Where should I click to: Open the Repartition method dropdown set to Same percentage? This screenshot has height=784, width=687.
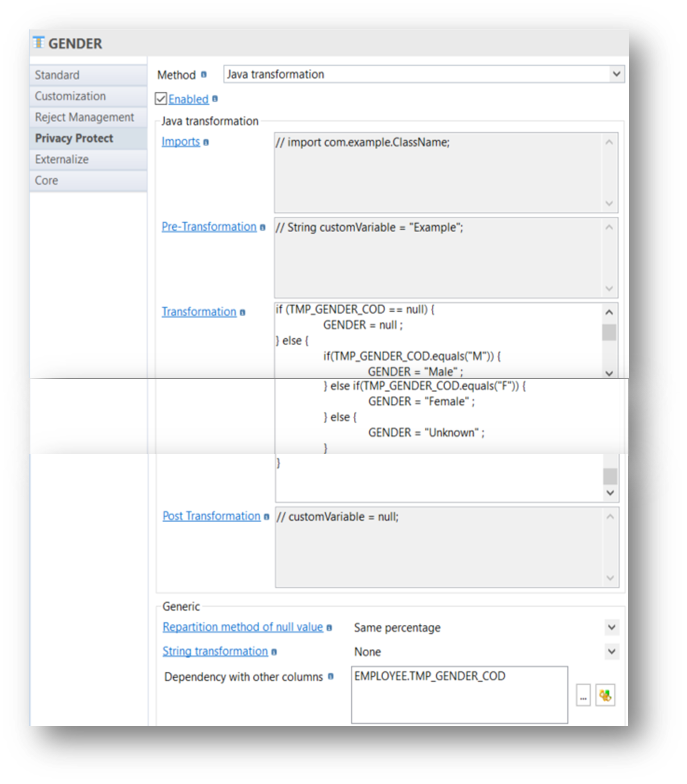(611, 627)
